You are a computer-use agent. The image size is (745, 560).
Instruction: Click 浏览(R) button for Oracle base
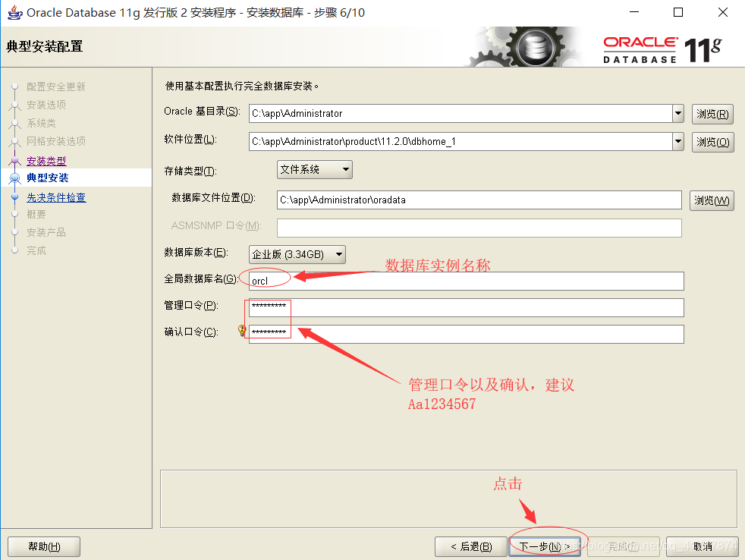pos(712,114)
